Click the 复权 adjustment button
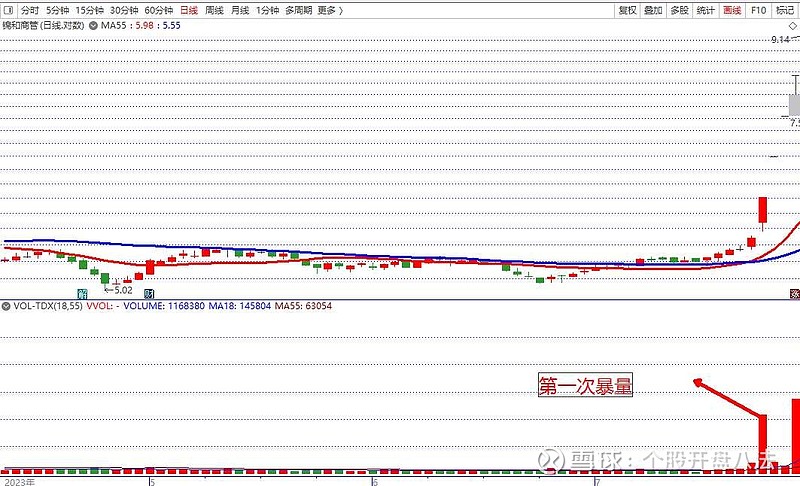 pos(627,10)
